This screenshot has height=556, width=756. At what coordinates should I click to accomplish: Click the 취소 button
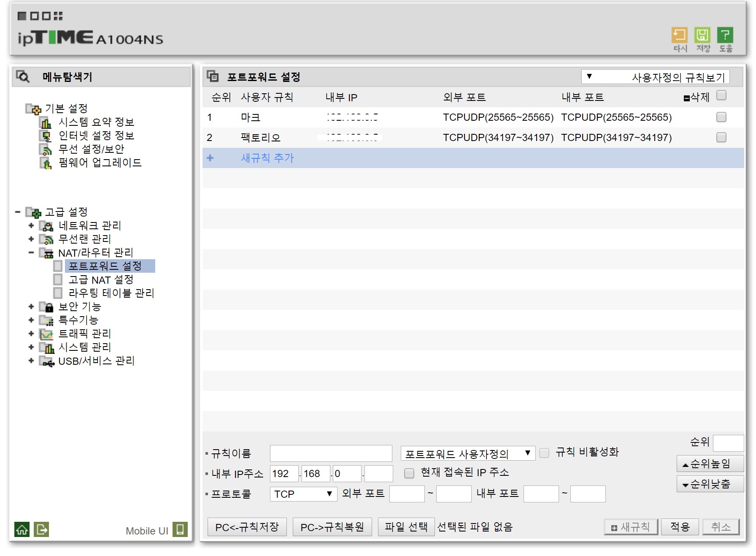(721, 527)
